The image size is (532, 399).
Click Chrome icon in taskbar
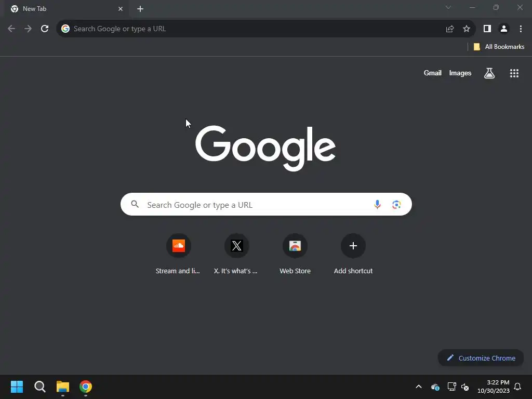[86, 387]
